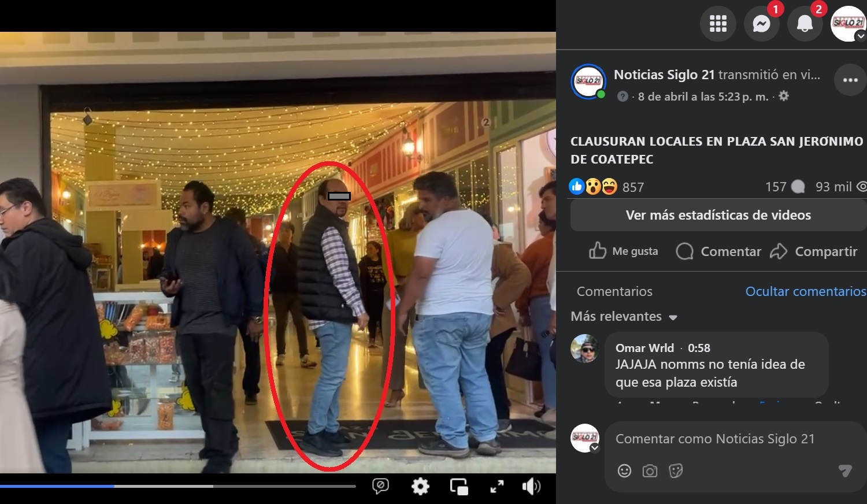This screenshot has width=867, height=504.
Task: Open the account menu from profile picture
Action: click(x=848, y=24)
